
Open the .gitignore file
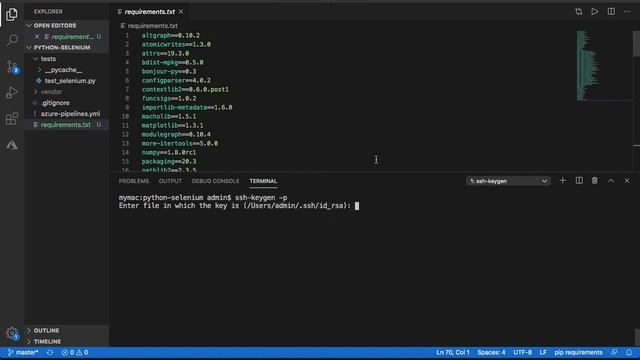point(67,103)
